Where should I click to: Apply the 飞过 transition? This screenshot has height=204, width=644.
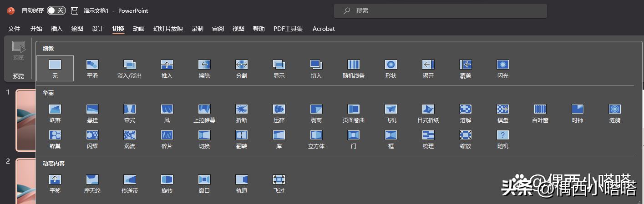click(279, 184)
